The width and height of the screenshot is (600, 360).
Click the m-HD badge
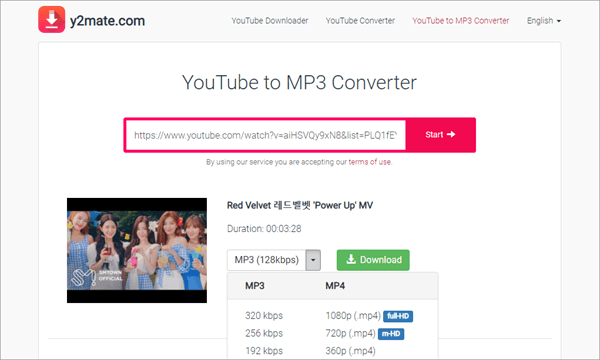click(391, 334)
